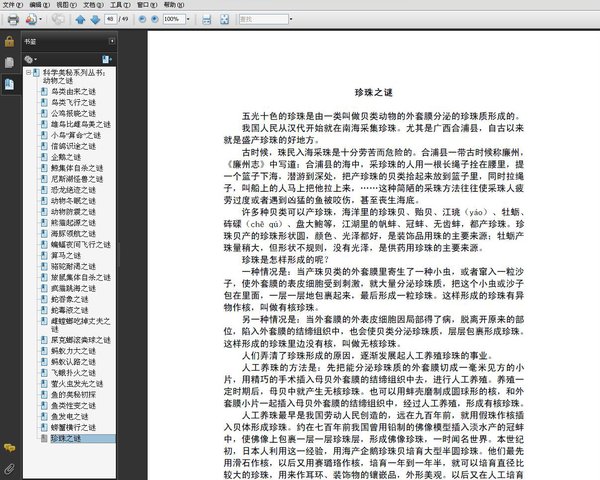This screenshot has height=480, width=600.
Task: Open bookmark 鲸集体自杀之谜
Action: click(77, 168)
